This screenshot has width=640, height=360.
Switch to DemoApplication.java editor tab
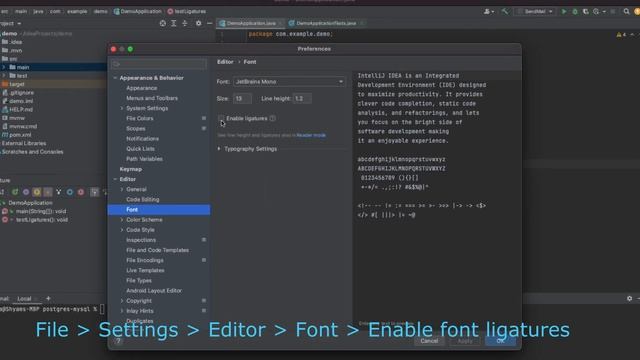pyautogui.click(x=251, y=23)
